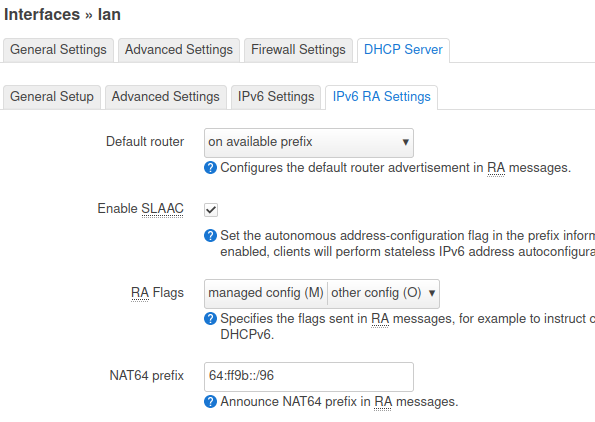This screenshot has height=422, width=595.
Task: Open the Default router dropdown
Action: click(309, 143)
